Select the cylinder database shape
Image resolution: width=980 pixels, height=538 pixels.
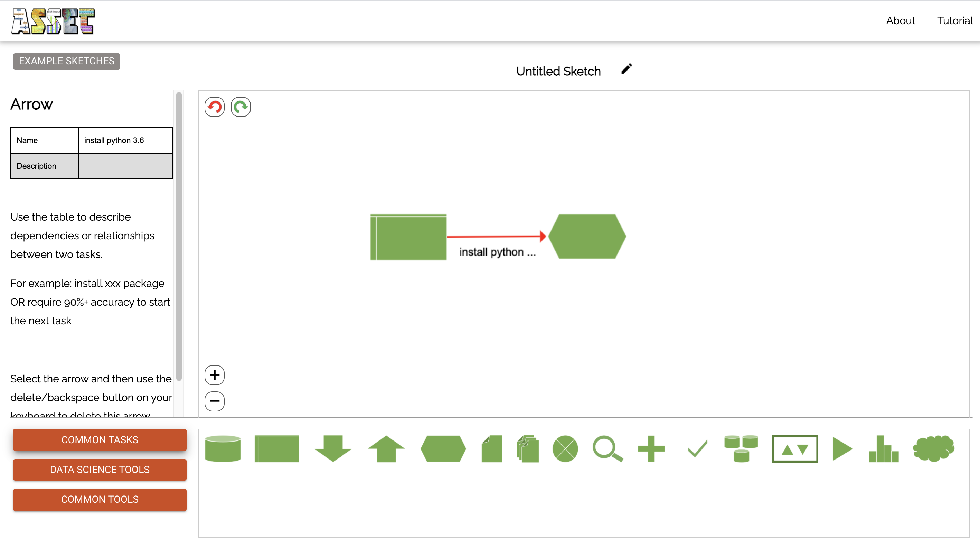click(223, 449)
